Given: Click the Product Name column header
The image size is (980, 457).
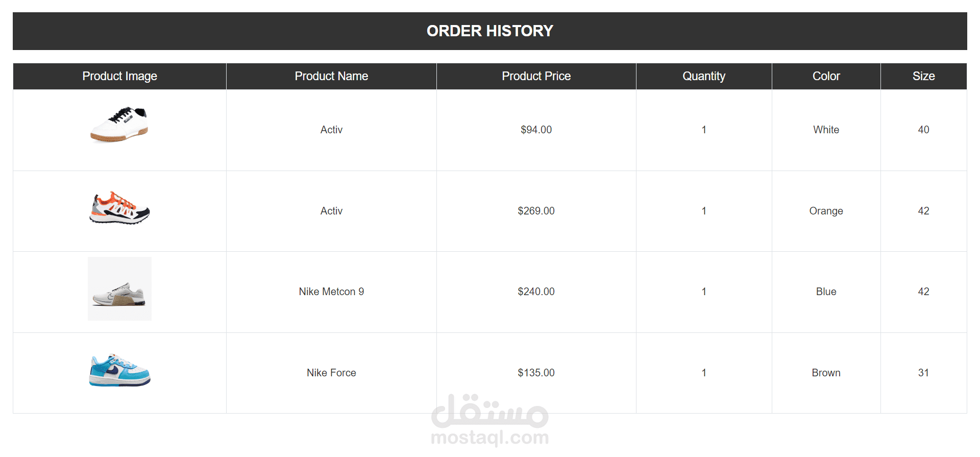Looking at the screenshot, I should pos(331,76).
